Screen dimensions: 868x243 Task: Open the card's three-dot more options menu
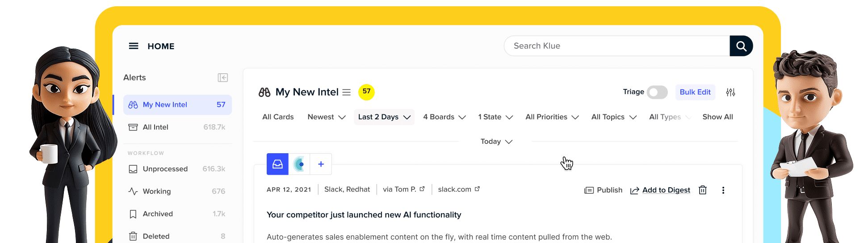click(723, 190)
